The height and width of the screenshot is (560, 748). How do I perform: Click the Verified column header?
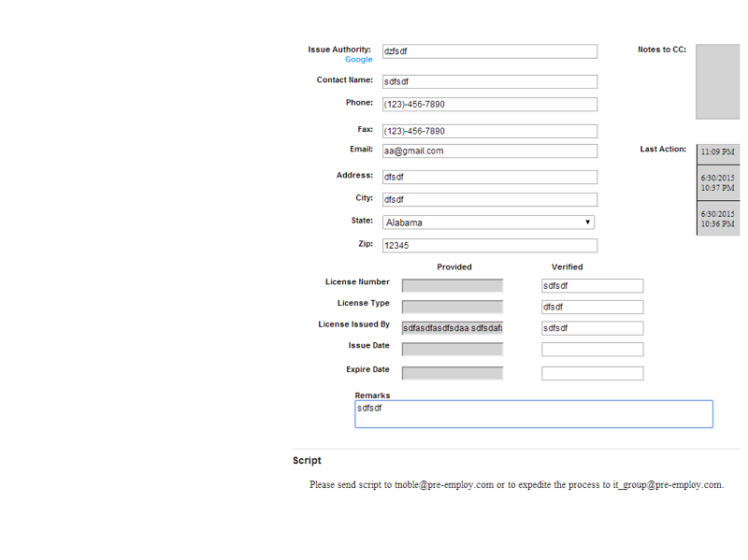(568, 267)
